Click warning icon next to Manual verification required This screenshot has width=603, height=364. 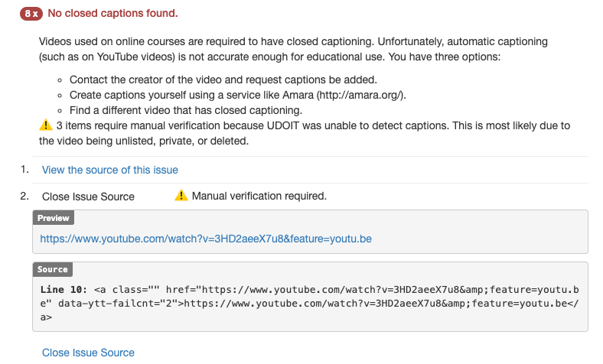pos(181,196)
